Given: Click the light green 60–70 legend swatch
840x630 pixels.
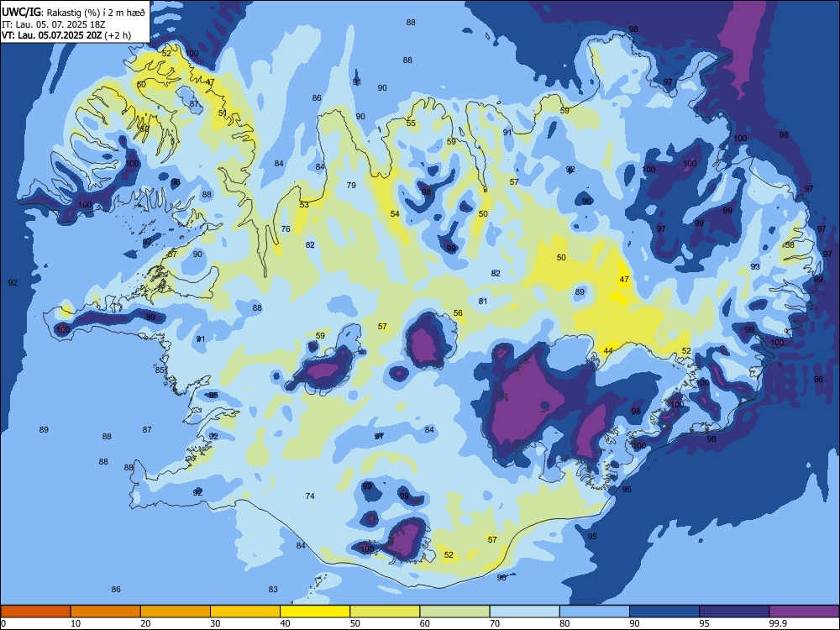Looking at the screenshot, I should (454, 612).
